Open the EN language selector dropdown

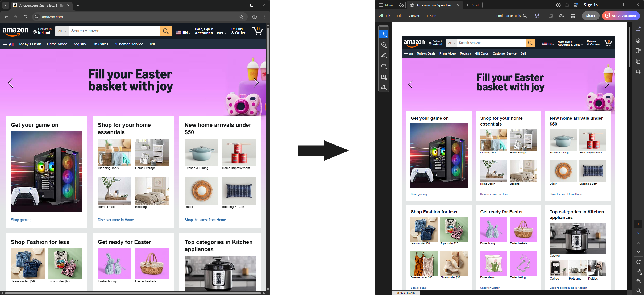click(548, 44)
